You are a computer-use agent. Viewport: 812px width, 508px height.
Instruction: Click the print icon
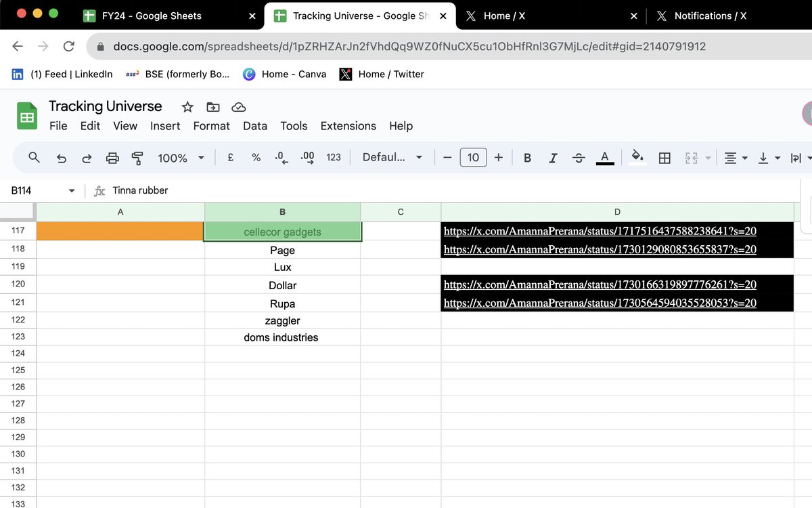tap(112, 158)
